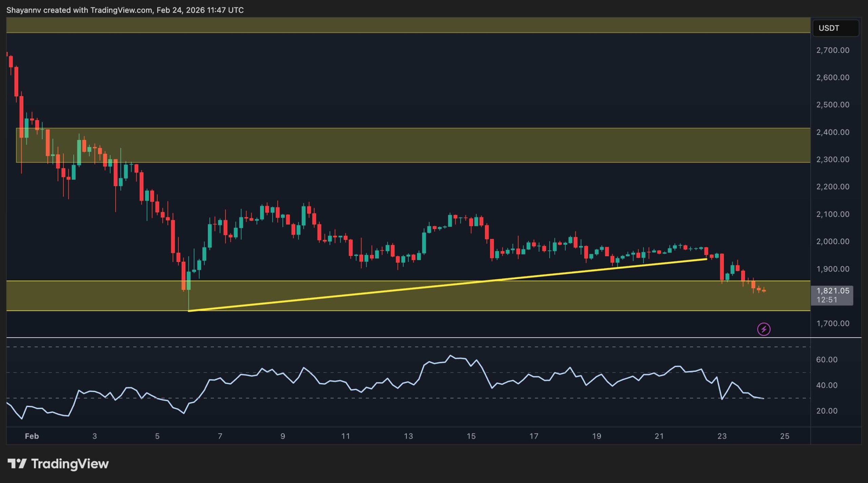Click the TradingView logo icon
Image resolution: width=868 pixels, height=483 pixels.
17,463
